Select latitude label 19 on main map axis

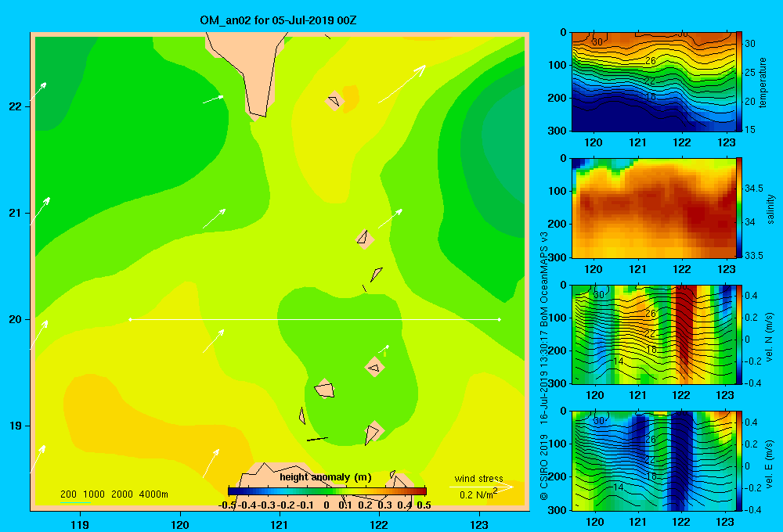pyautogui.click(x=16, y=426)
